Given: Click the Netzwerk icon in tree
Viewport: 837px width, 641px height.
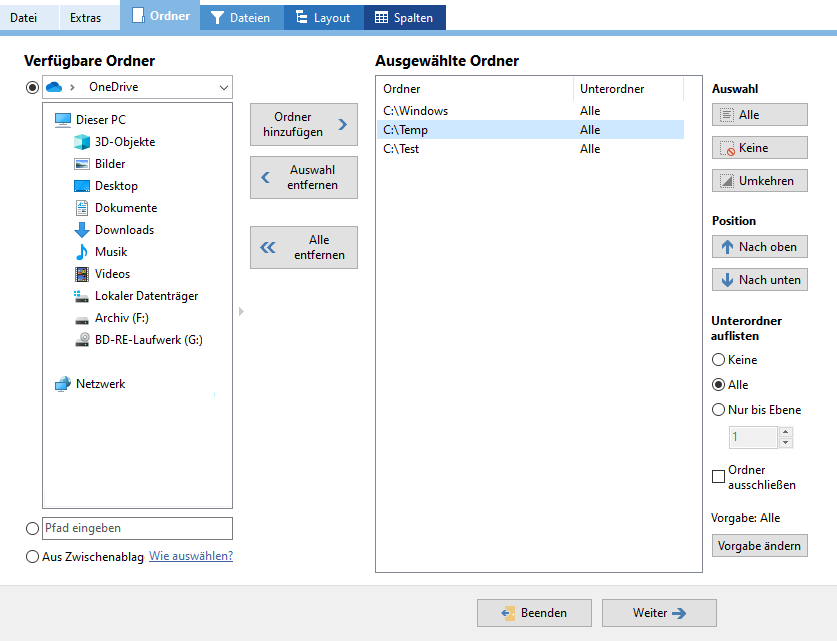Looking at the screenshot, I should [x=63, y=384].
